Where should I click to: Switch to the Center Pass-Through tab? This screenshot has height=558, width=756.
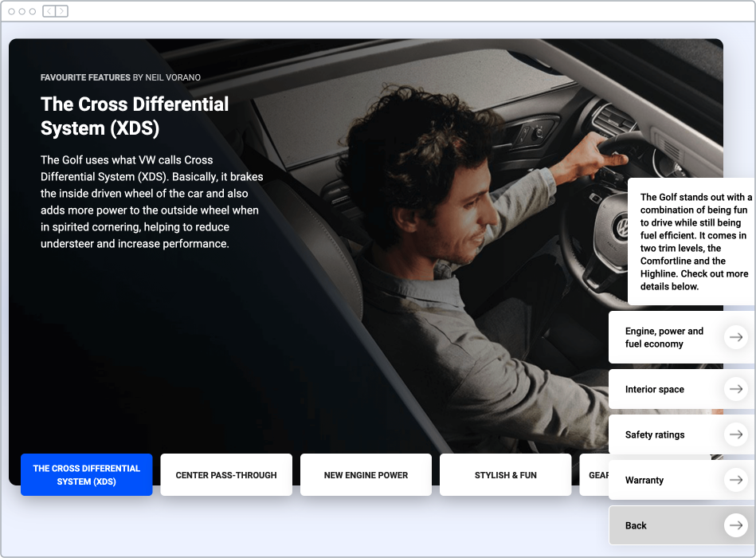click(x=226, y=474)
